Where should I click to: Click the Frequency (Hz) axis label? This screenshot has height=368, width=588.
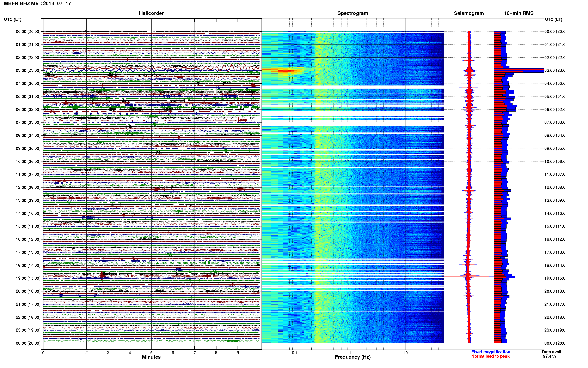(x=353, y=357)
